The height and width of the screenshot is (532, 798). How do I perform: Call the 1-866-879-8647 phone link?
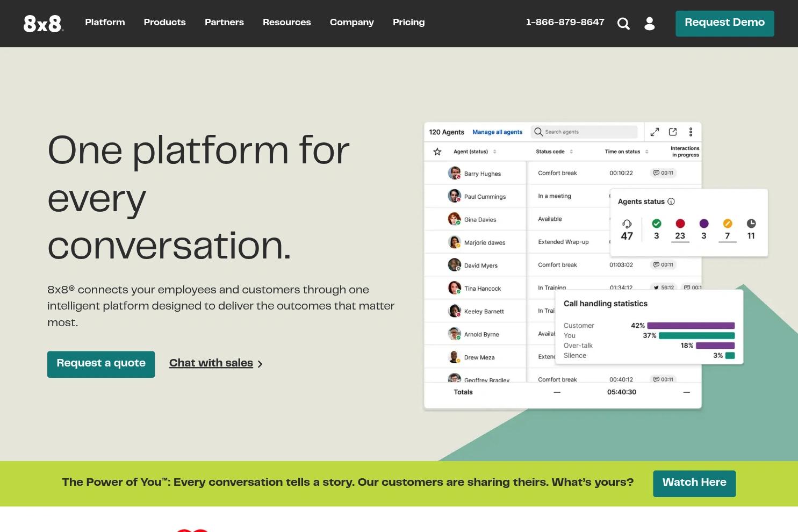(565, 23)
